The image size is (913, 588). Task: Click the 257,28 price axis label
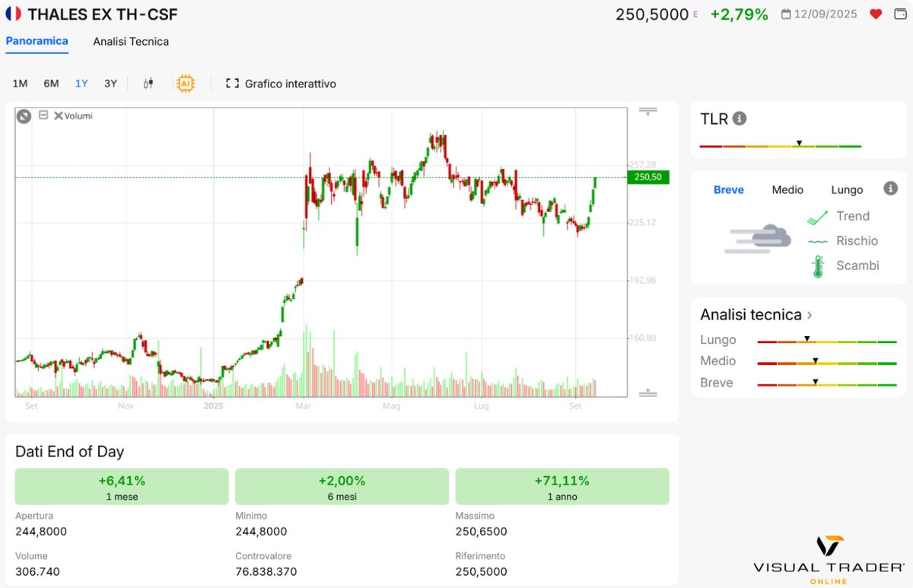pos(643,164)
